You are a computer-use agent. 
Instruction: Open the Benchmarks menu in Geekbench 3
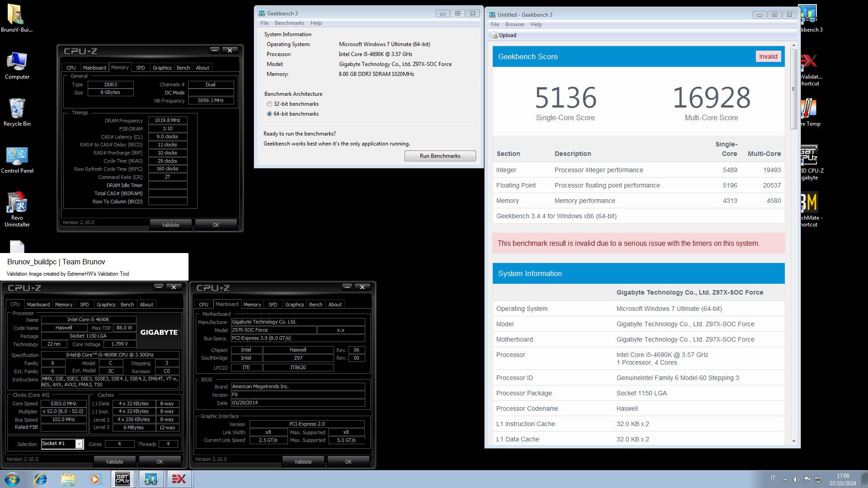point(289,23)
